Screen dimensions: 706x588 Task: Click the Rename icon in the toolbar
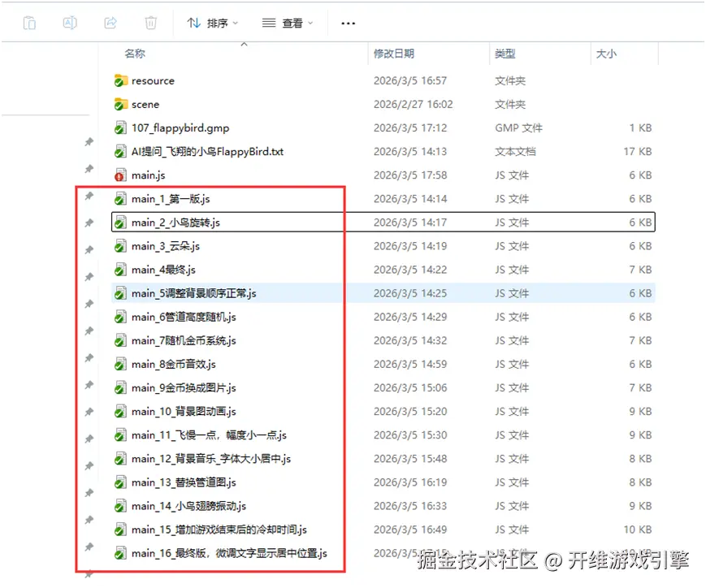click(x=70, y=23)
